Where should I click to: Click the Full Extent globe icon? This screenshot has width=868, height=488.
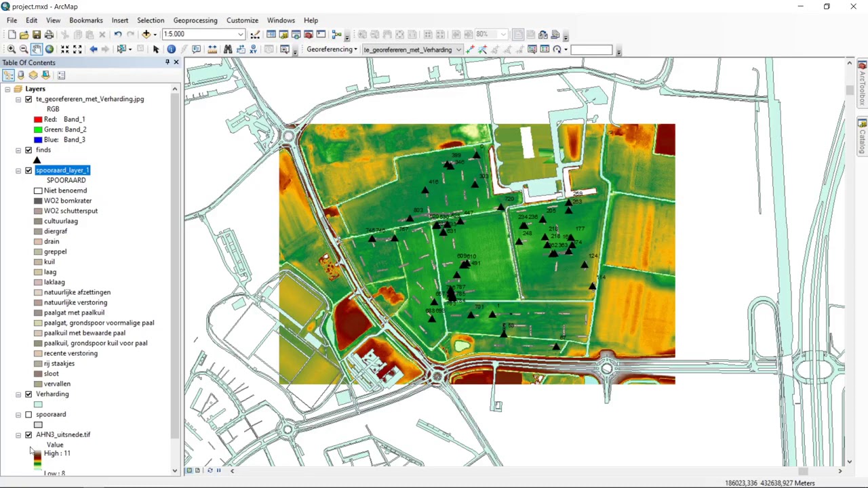(50, 49)
